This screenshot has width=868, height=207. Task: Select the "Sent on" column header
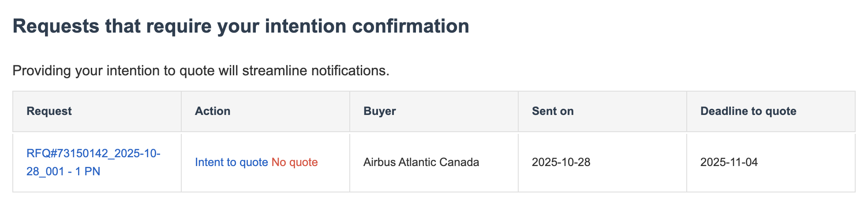pyautogui.click(x=553, y=111)
